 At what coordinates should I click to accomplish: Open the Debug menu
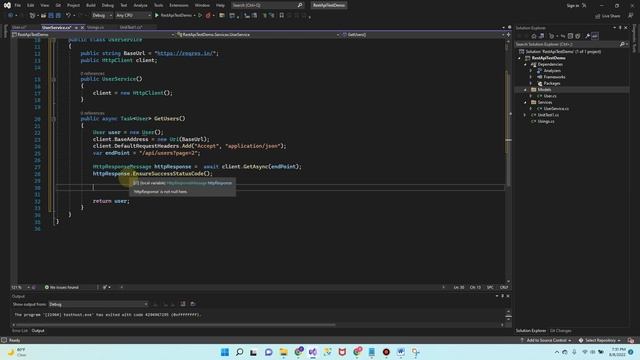pyautogui.click(x=108, y=5)
